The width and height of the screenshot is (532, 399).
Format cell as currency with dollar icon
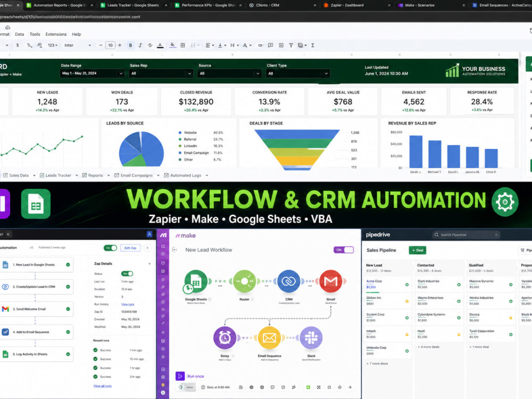18,45
